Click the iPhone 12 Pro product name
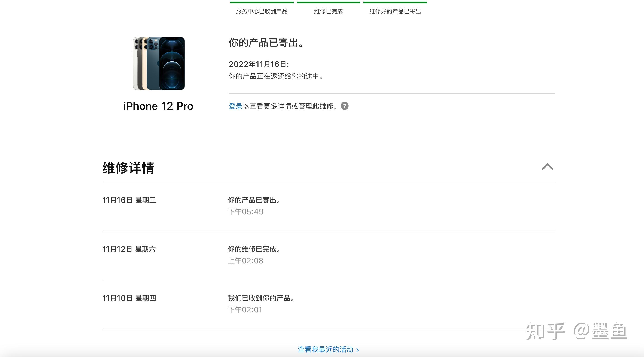This screenshot has width=644, height=357. pyautogui.click(x=158, y=106)
